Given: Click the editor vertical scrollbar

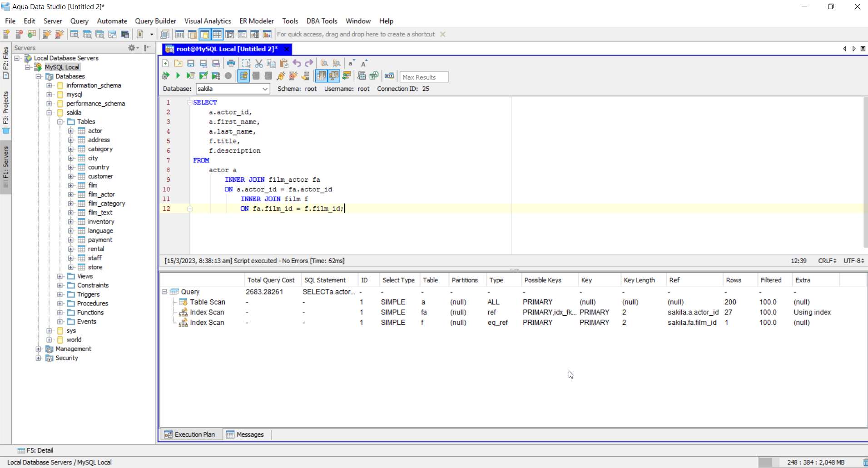Looking at the screenshot, I should pyautogui.click(x=865, y=173).
